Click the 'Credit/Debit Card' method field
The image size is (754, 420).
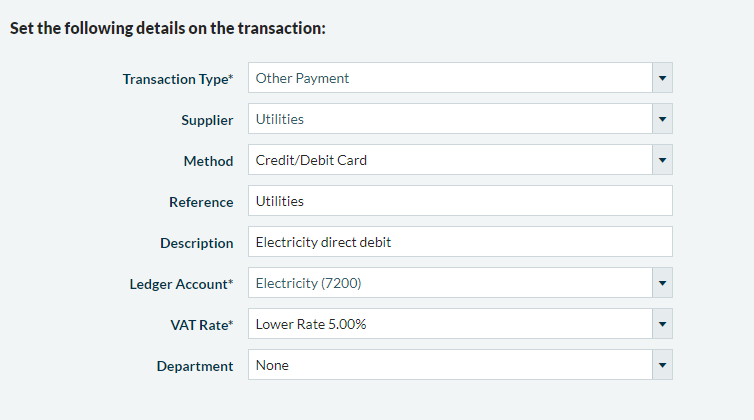[449, 160]
